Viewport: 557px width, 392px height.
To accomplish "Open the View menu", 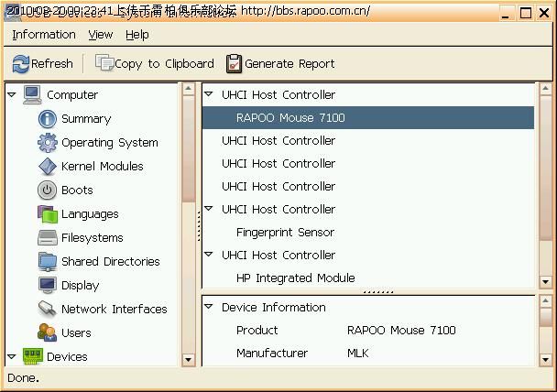I will click(101, 35).
